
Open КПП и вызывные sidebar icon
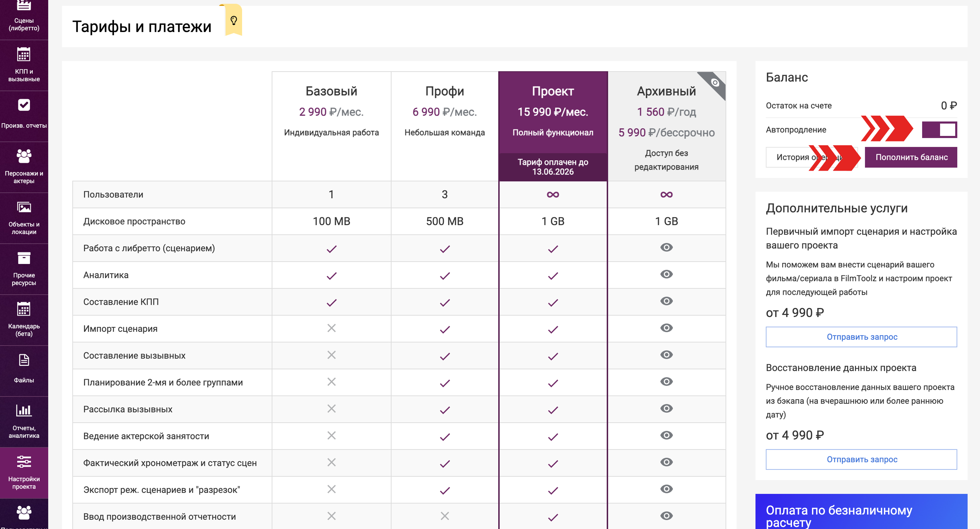click(x=23, y=55)
